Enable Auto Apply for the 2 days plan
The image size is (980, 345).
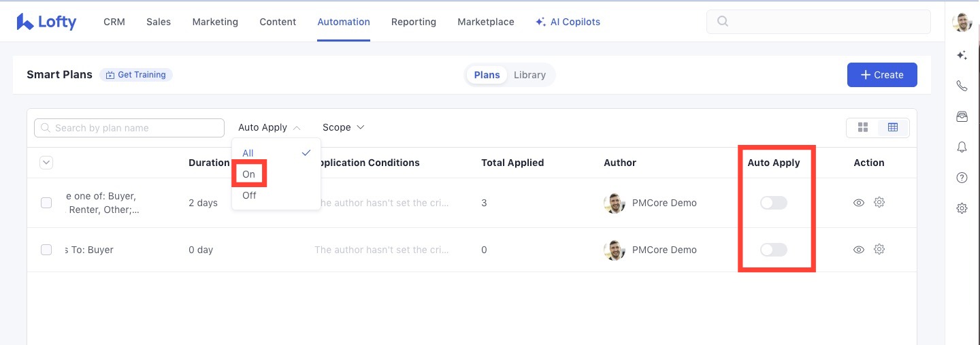click(773, 203)
